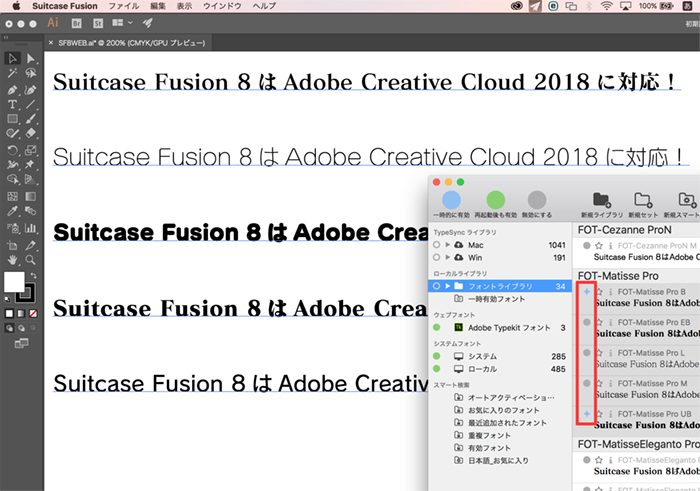Open Adobe Stock from the St icon
Viewport: 700px width, 491px height.
pos(98,23)
